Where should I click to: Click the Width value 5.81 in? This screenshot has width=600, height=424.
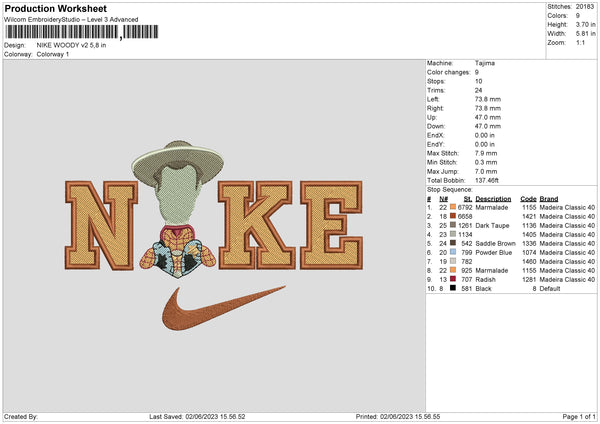coord(586,34)
